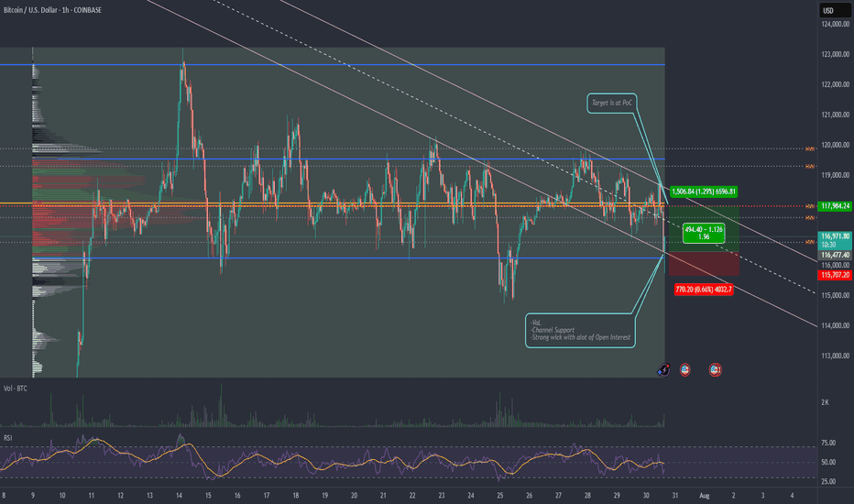
Task: Click the 115,000.00 price axis label
Action: coord(835,295)
